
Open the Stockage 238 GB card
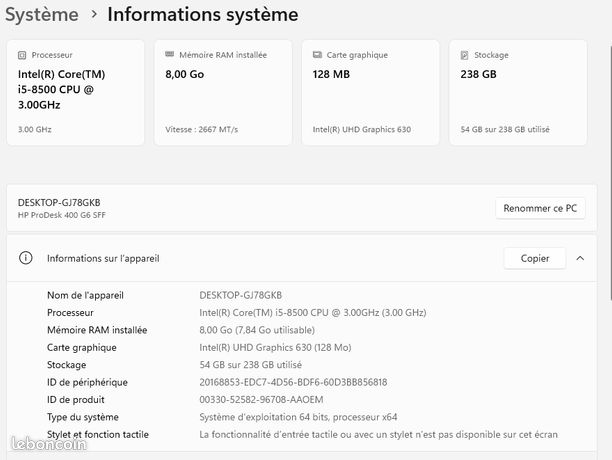point(518,93)
